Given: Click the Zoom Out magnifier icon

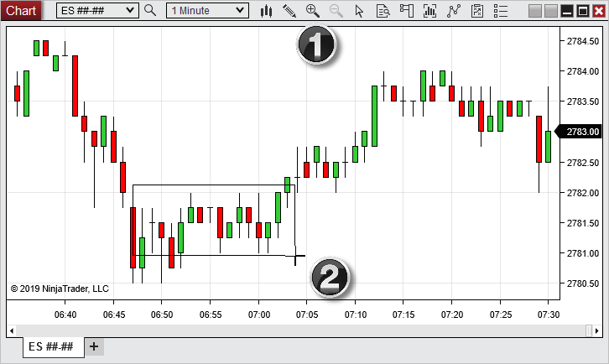Looking at the screenshot, I should coord(336,11).
